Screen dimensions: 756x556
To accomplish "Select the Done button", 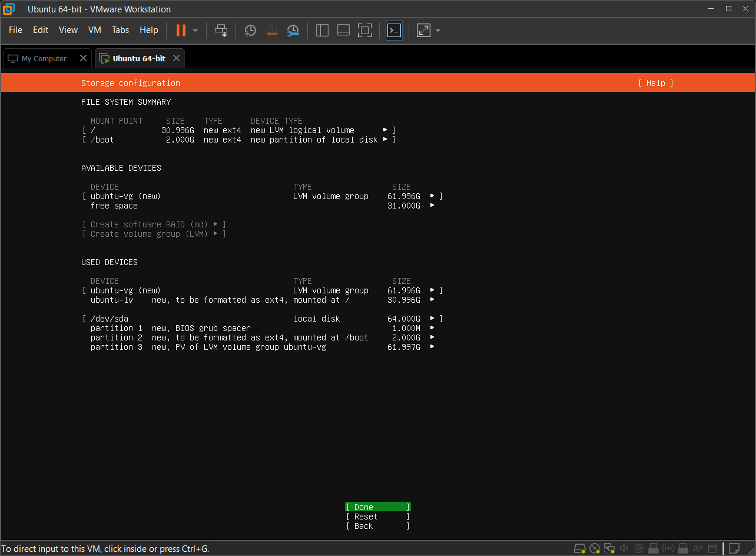I will [377, 507].
